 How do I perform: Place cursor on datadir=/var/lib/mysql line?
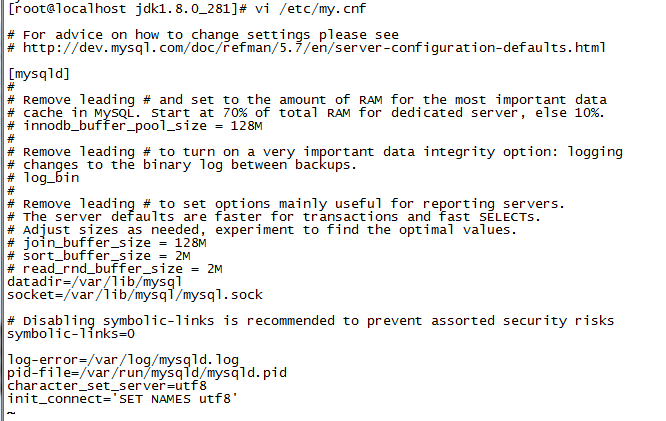[85, 281]
